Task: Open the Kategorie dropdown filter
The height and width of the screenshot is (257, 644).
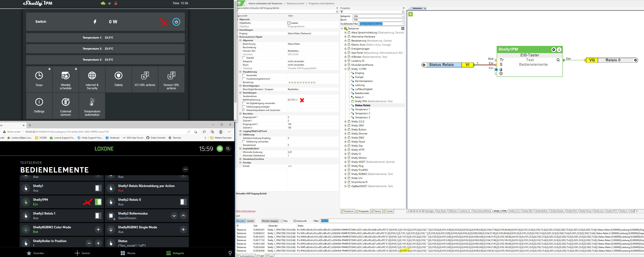Action: point(378,16)
